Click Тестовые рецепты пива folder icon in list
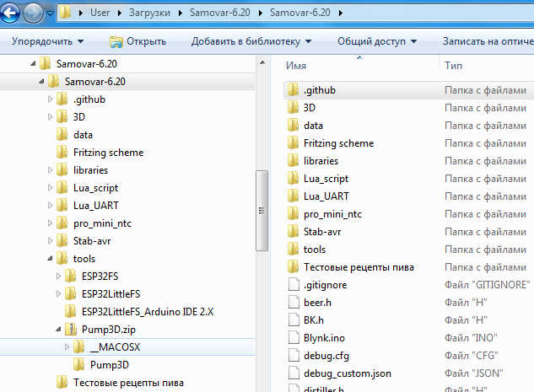This screenshot has height=392, width=534. (293, 266)
